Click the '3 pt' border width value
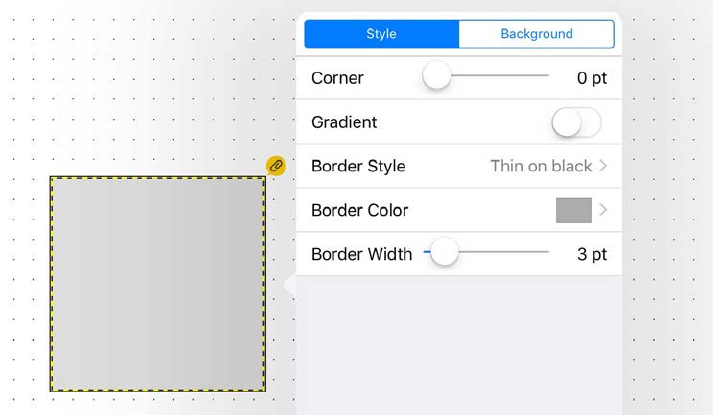Screen dimensions: 713x415 coord(591,254)
